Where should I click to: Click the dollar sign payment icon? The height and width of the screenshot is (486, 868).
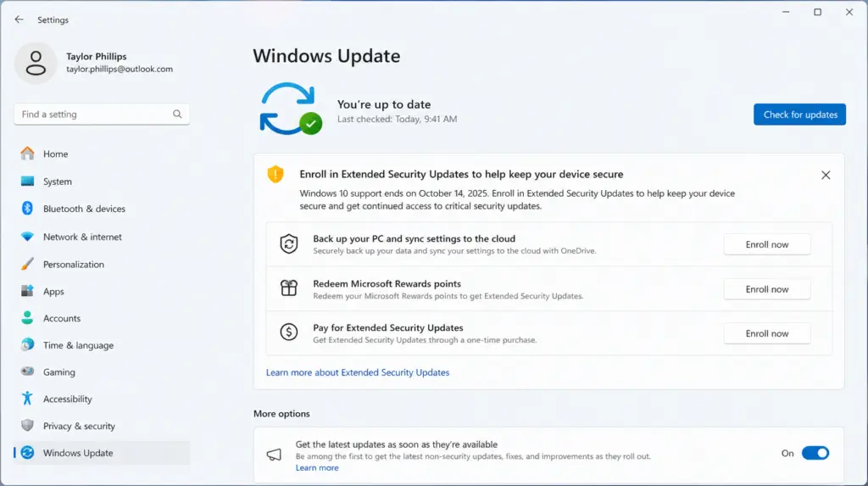point(289,332)
